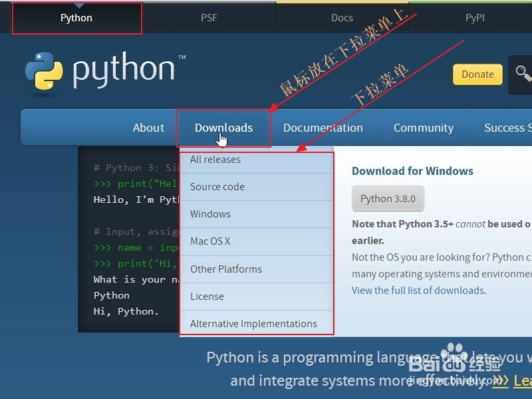The image size is (532, 399).
Task: Click the Python 3.8.0 download button
Action: (x=388, y=198)
